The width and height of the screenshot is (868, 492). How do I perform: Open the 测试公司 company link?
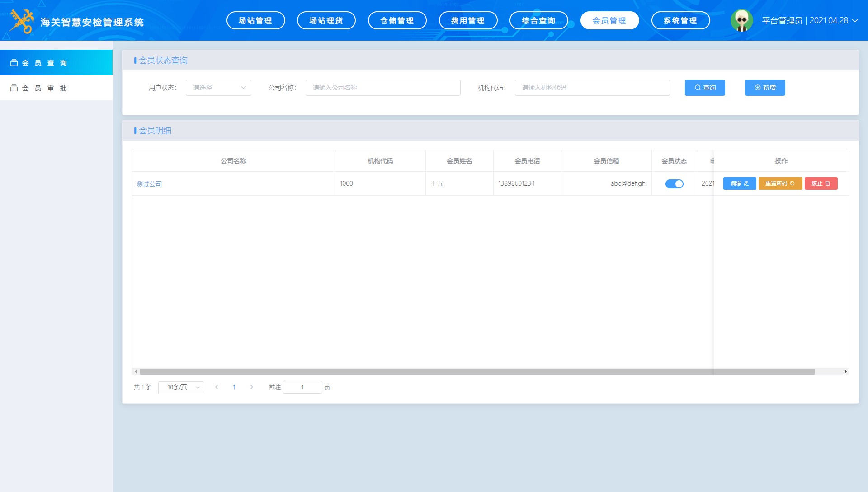(x=149, y=184)
